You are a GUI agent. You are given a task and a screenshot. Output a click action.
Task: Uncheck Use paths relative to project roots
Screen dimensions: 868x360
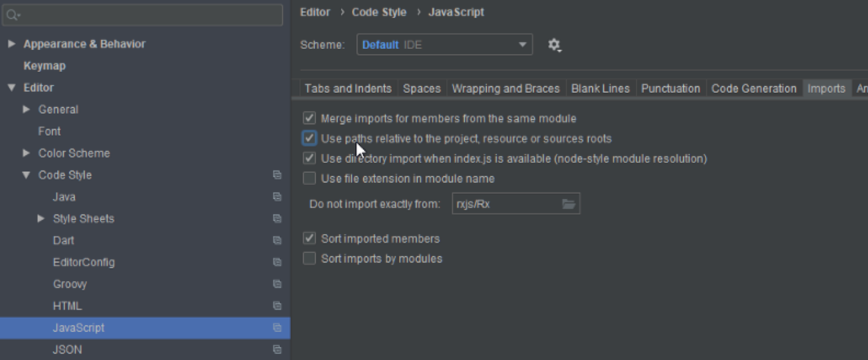[x=309, y=138]
